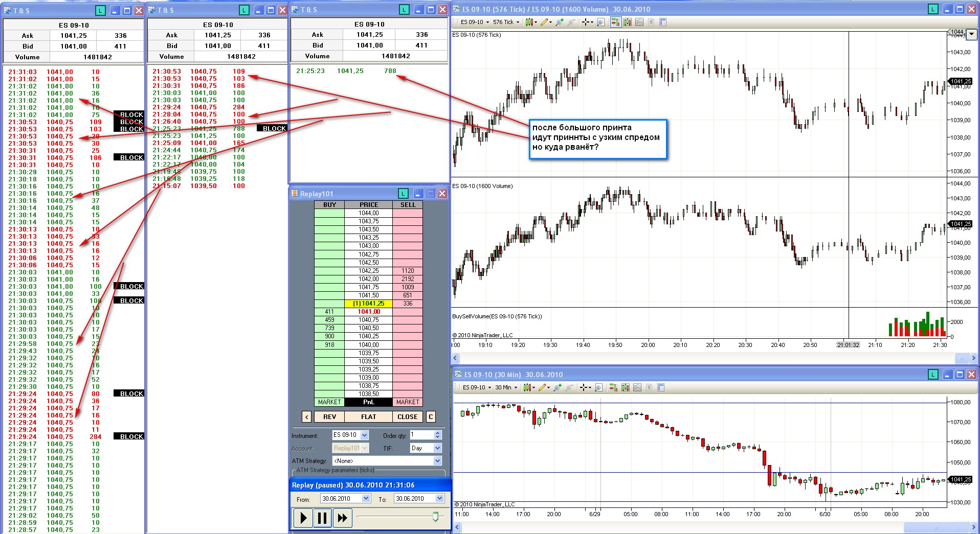
Task: Select the pencil drawing tool in 576 Tick chart
Action: pyautogui.click(x=544, y=22)
